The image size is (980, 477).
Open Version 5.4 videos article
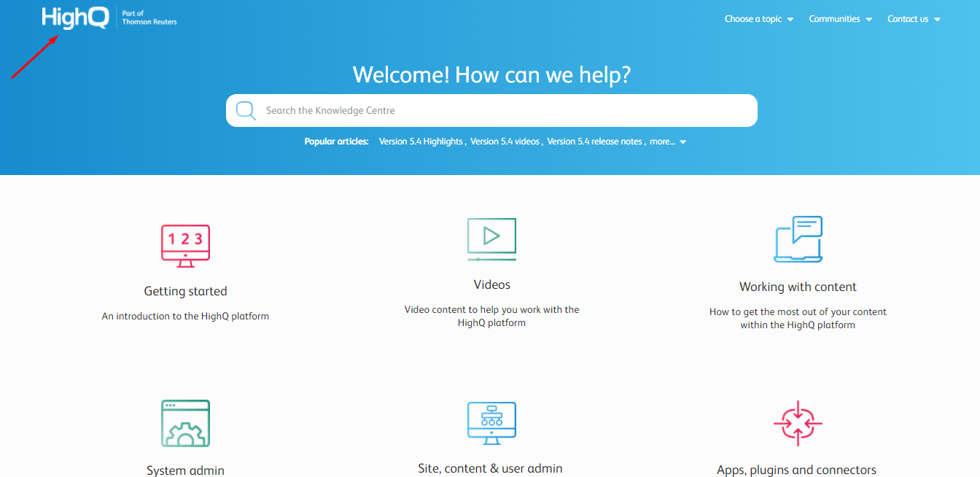click(x=505, y=141)
